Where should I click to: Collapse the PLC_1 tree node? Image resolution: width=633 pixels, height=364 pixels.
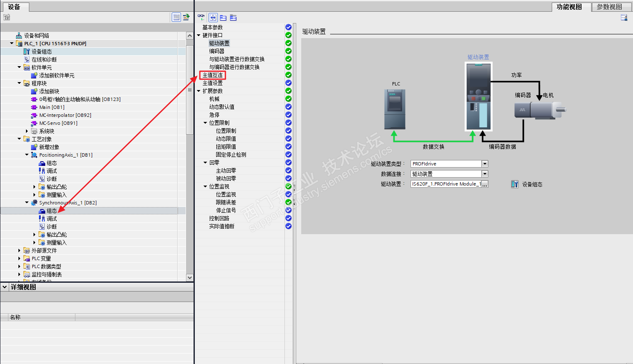[x=12, y=44]
